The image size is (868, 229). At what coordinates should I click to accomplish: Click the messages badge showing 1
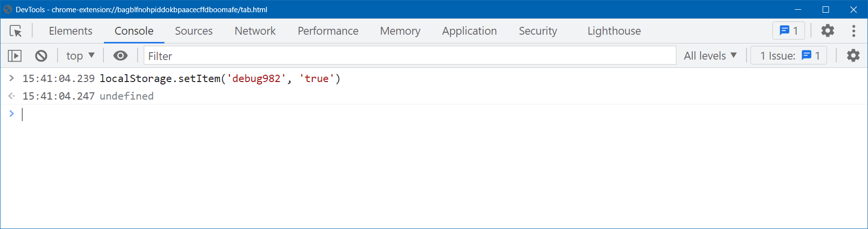pyautogui.click(x=788, y=31)
